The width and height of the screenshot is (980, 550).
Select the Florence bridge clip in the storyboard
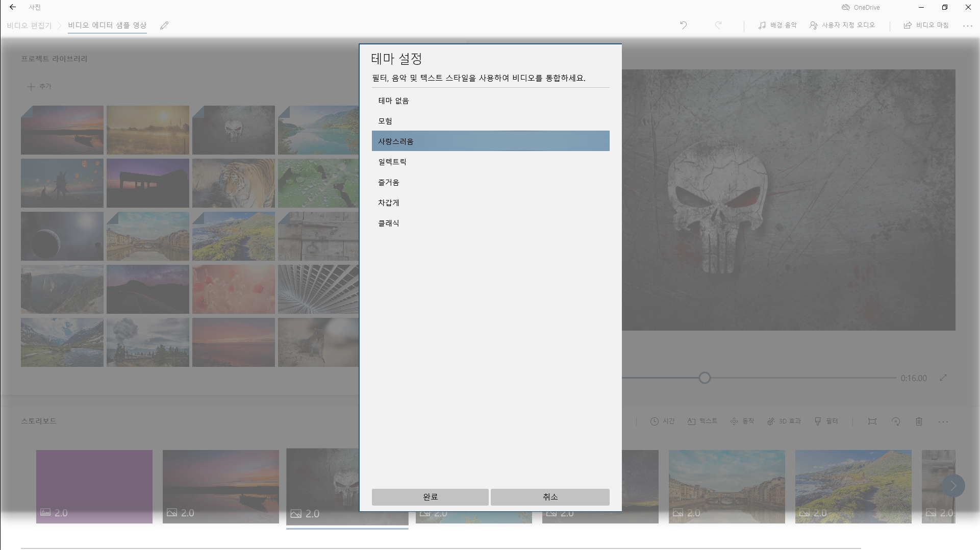727,486
